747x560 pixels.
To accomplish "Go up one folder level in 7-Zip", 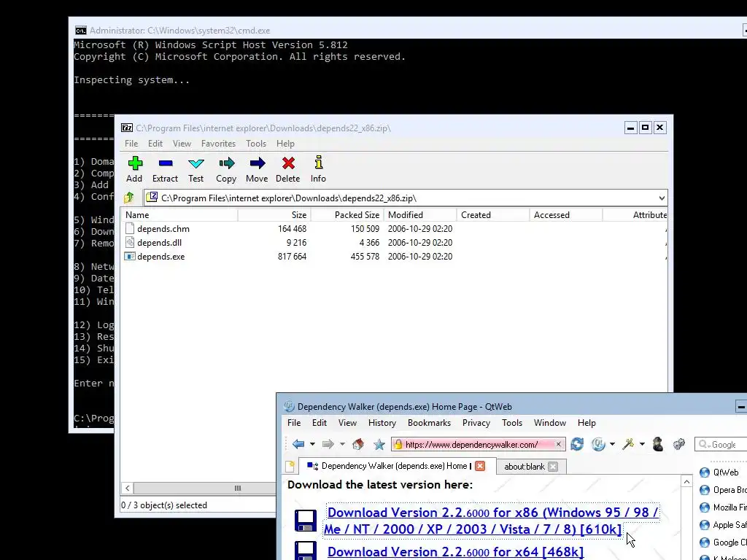I will point(128,198).
